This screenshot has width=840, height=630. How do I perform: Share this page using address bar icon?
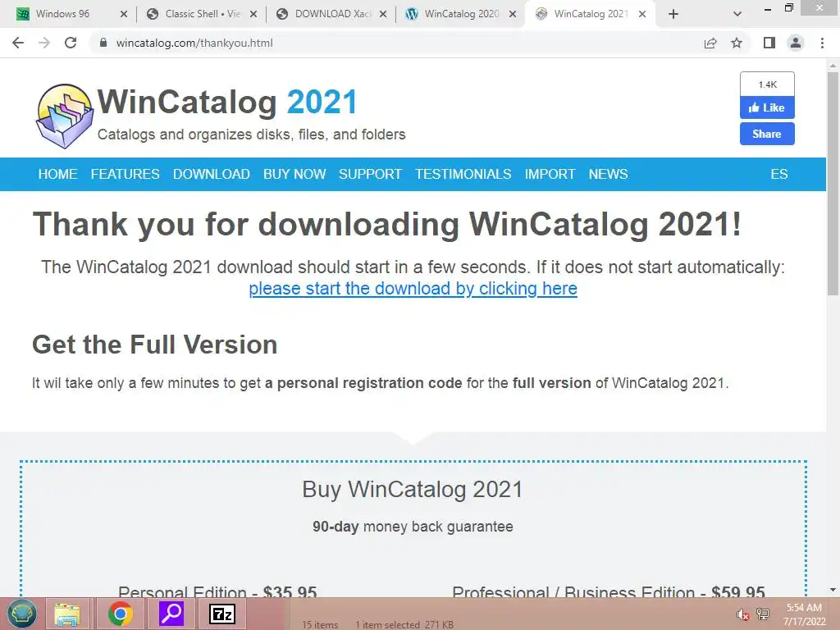[710, 43]
